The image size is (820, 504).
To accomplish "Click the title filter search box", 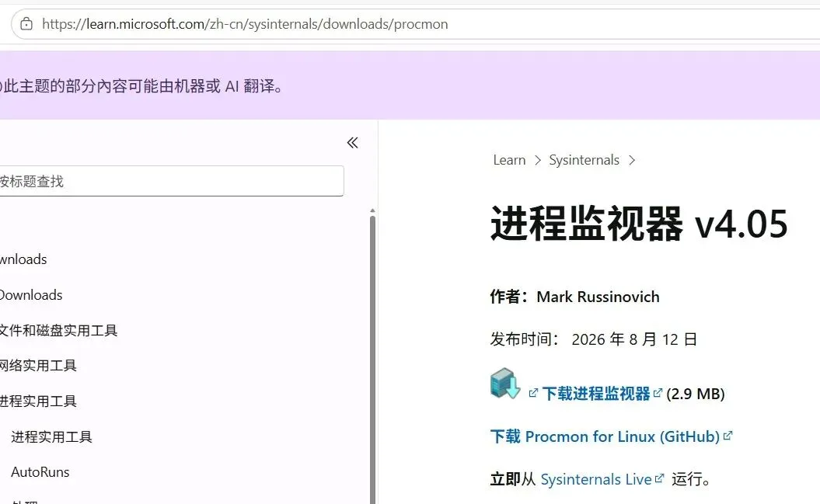I will tap(171, 181).
